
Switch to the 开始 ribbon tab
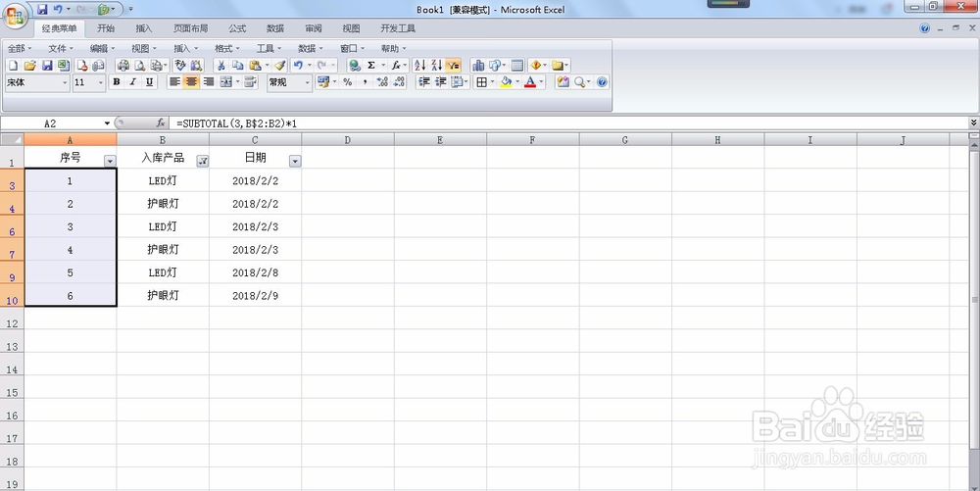pyautogui.click(x=106, y=28)
